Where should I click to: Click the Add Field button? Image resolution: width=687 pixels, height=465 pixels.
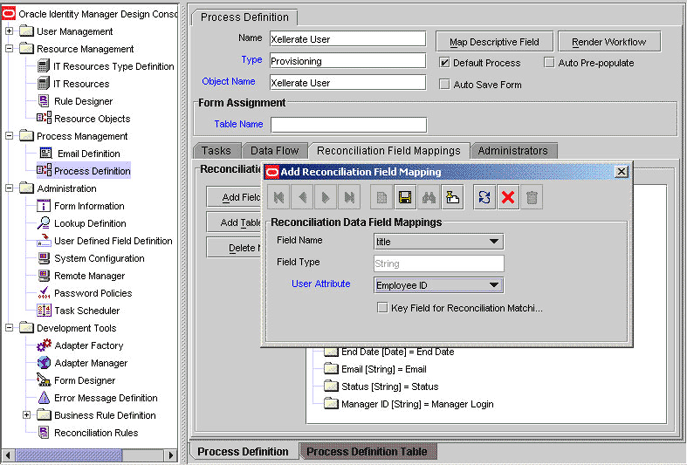(234, 197)
